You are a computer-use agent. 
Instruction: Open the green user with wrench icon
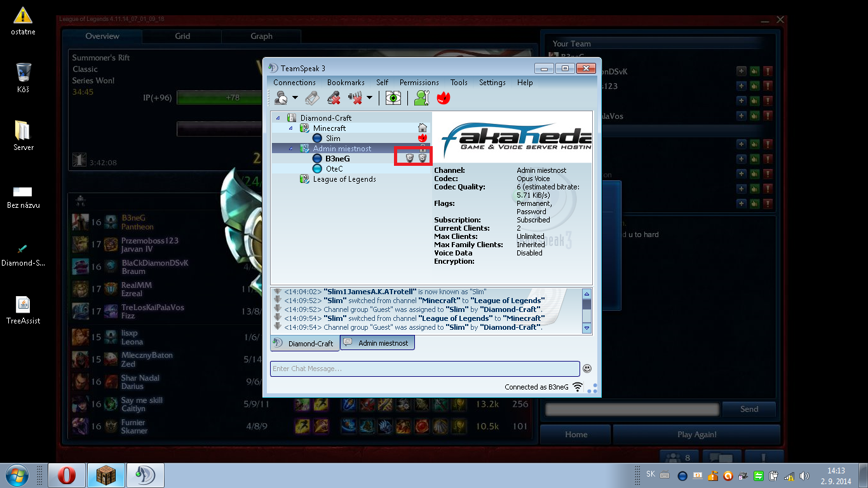[422, 98]
